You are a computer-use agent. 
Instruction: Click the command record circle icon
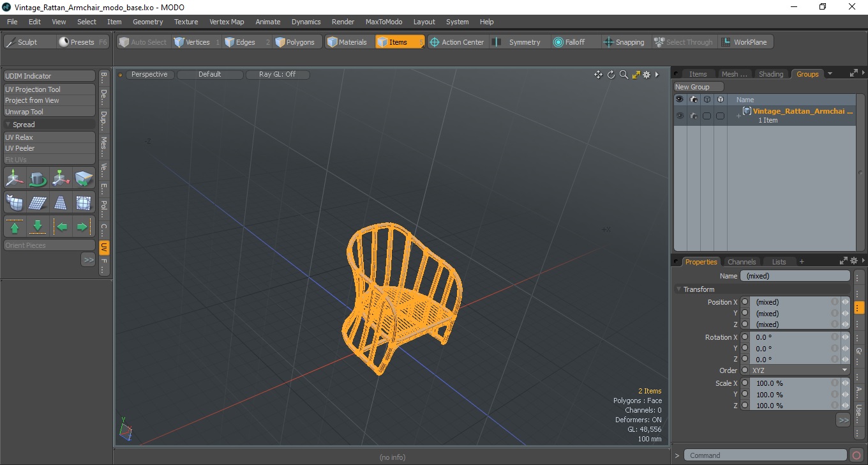857,455
